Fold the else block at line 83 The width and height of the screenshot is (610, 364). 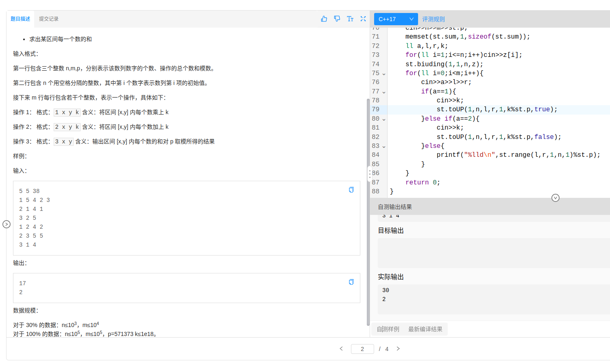coord(384,147)
